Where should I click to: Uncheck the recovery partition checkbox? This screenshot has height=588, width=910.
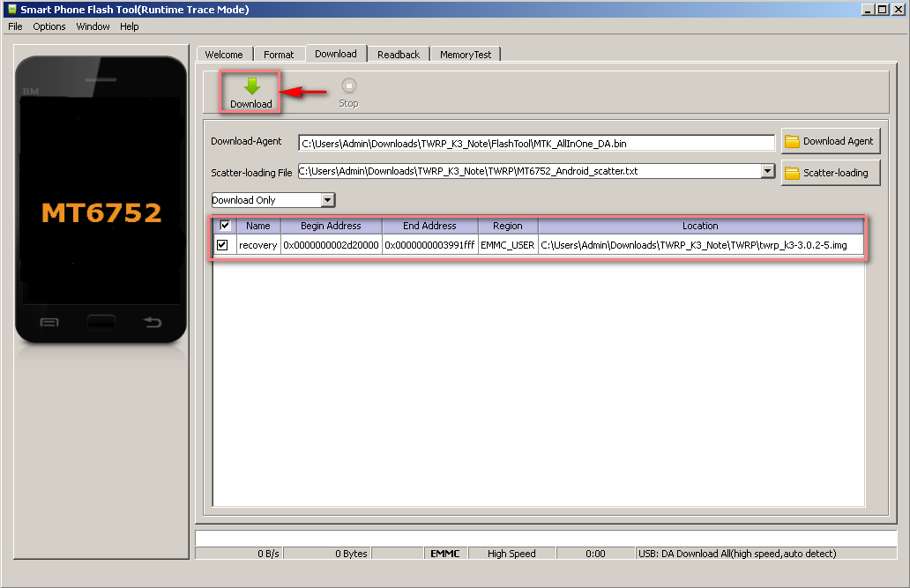point(223,245)
